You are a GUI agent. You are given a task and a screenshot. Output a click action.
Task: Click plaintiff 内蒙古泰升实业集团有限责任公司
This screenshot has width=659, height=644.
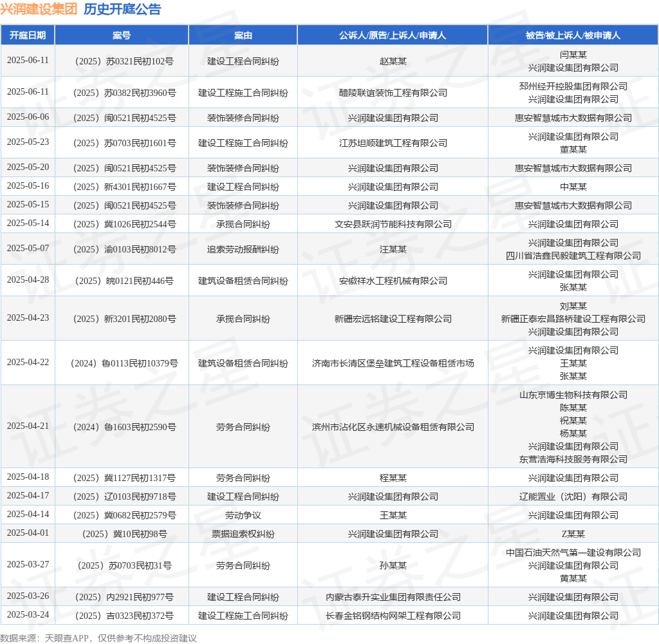[393, 597]
